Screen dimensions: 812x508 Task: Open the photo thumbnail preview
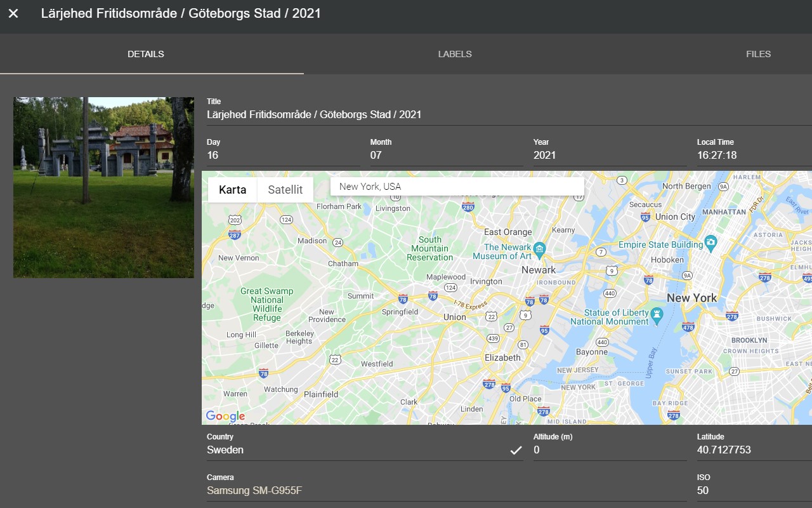click(103, 187)
